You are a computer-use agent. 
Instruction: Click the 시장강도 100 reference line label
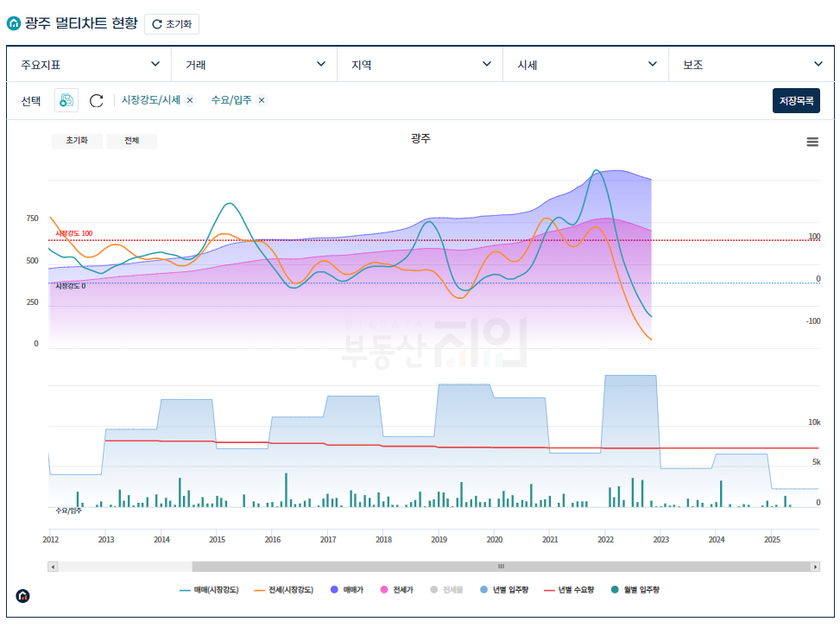click(74, 233)
